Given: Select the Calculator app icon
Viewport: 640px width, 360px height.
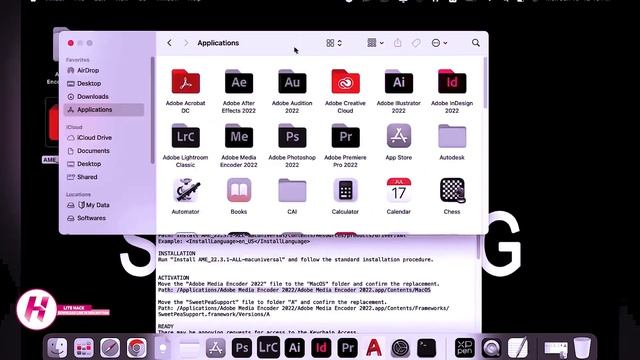Looking at the screenshot, I should click(x=345, y=190).
